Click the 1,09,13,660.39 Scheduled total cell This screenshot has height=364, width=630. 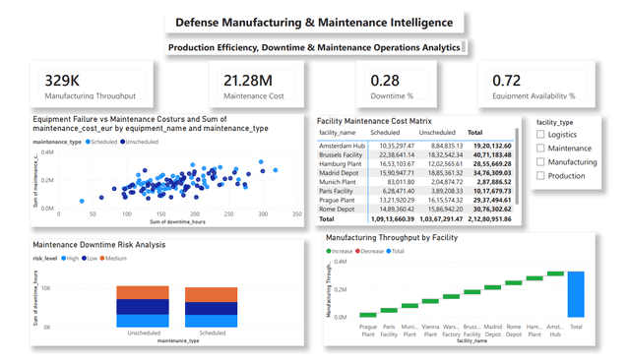click(393, 219)
